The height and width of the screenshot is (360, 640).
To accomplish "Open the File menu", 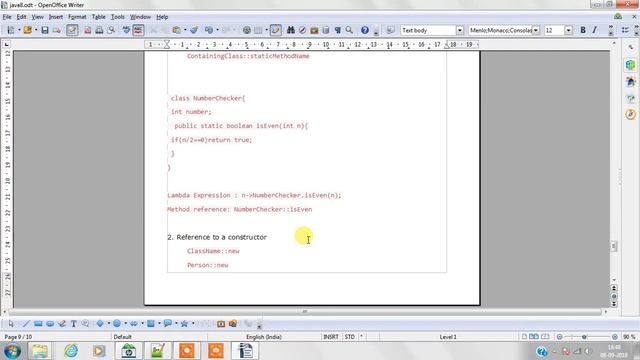I will 7,17.
